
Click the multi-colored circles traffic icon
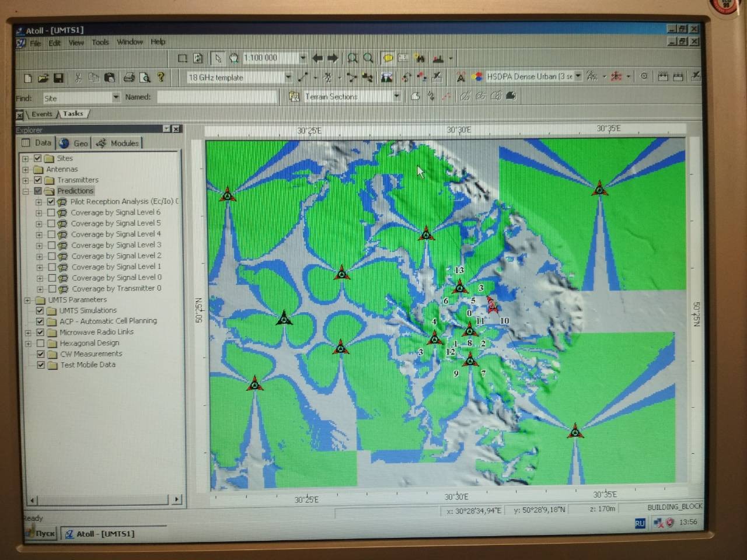477,76
